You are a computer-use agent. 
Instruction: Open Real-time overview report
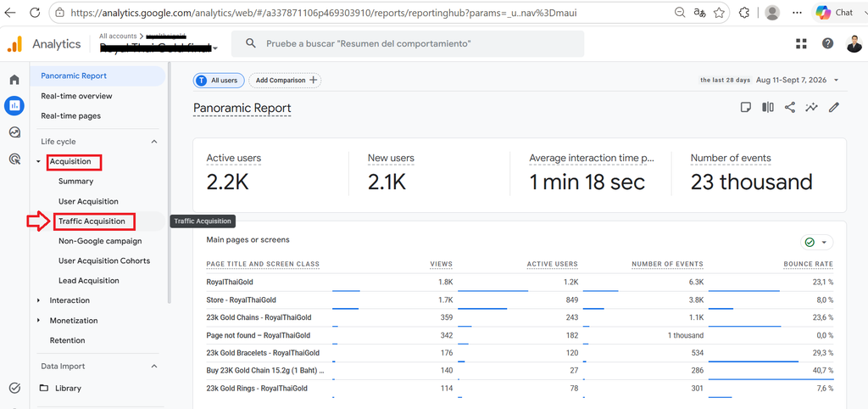coord(76,96)
